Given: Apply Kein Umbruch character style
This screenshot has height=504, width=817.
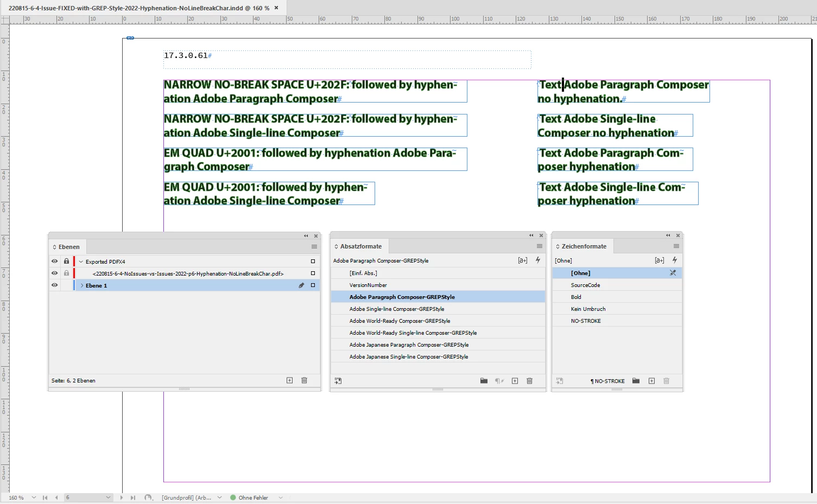Looking at the screenshot, I should click(x=617, y=309).
